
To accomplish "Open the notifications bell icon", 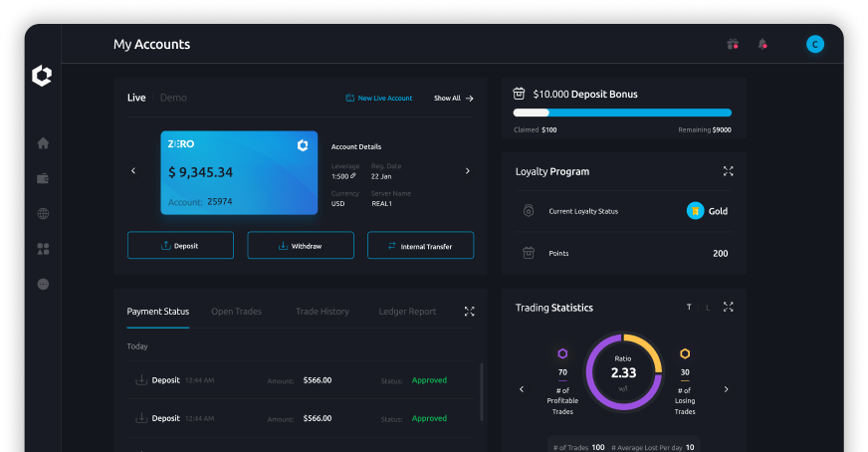I will pos(762,44).
